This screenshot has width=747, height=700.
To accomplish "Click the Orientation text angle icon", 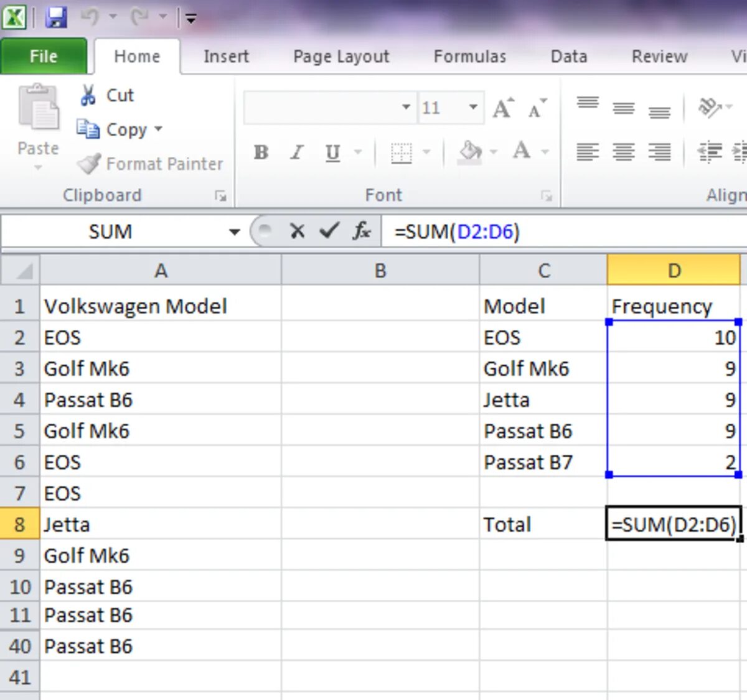I will point(710,108).
